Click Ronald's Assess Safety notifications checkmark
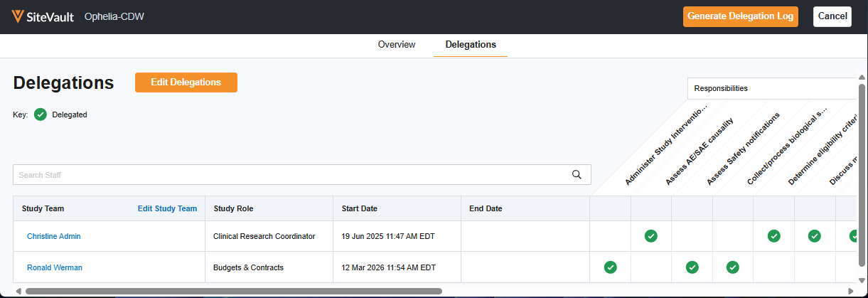 (692, 267)
